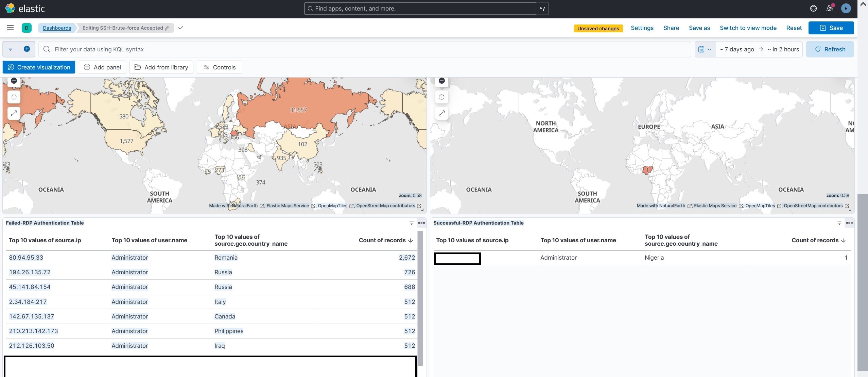Open Failed-RDP table panel options menu
868x377 pixels.
pyautogui.click(x=421, y=223)
